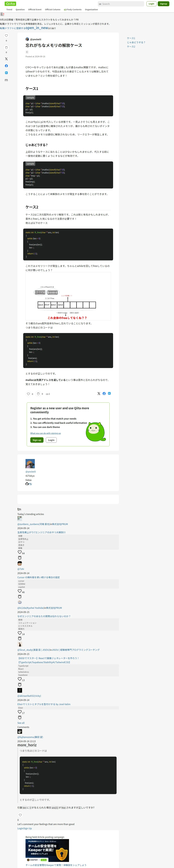Screen dimensions: 174x868
Task: Open What you can do with signing up
Action: [46, 433]
